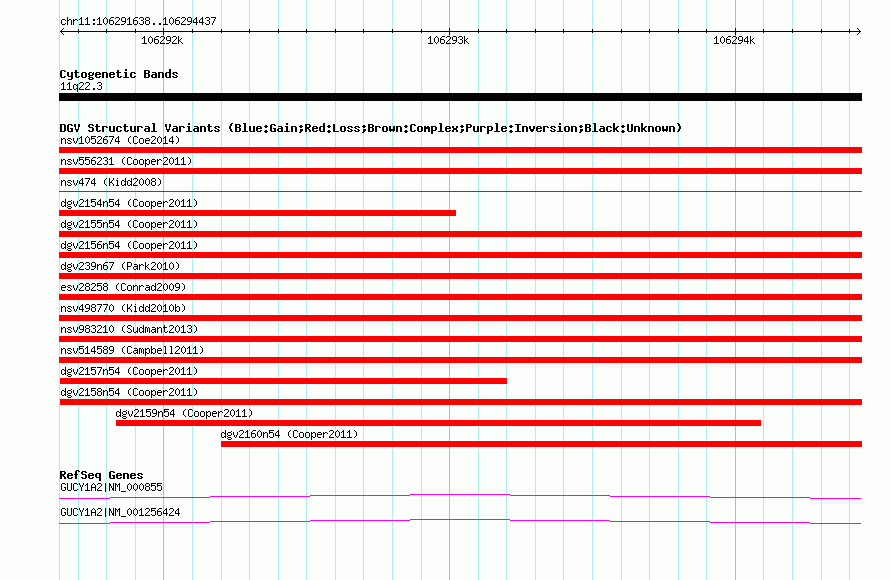Image resolution: width=890 pixels, height=580 pixels.
Task: Select variant label dgv2156n54 (Cooper2011)
Action: click(129, 245)
